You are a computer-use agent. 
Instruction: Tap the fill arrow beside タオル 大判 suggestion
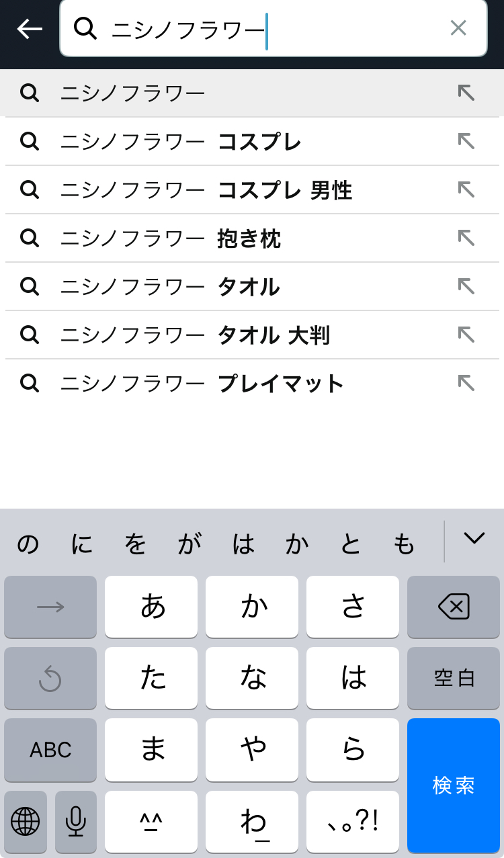coord(466,335)
